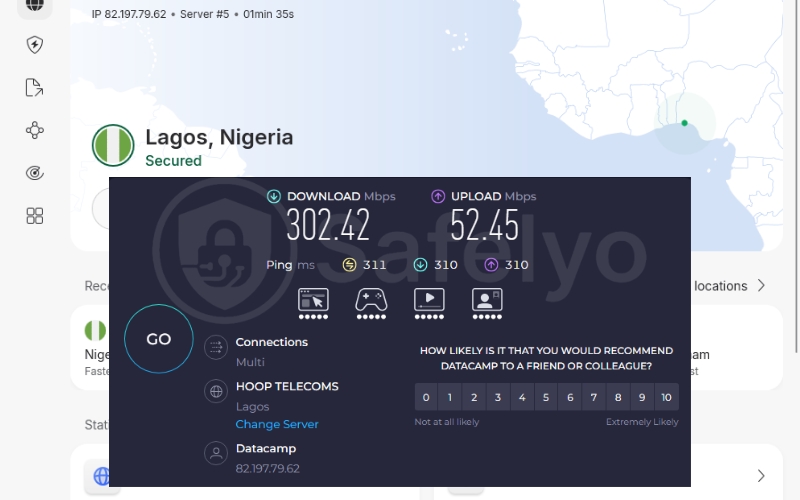Screen dimensions: 800x500
Task: Open the four-squares apps sidebar icon
Action: pyautogui.click(x=35, y=216)
